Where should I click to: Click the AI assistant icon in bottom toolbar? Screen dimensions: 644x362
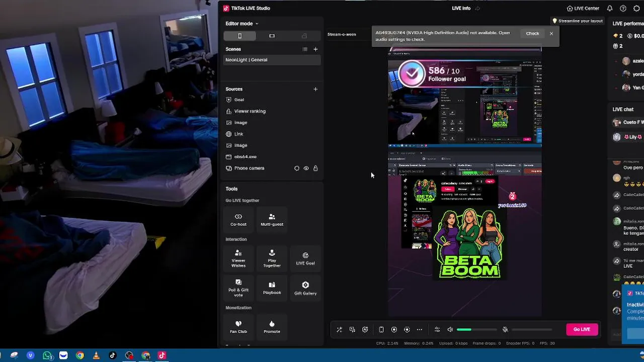(365, 330)
